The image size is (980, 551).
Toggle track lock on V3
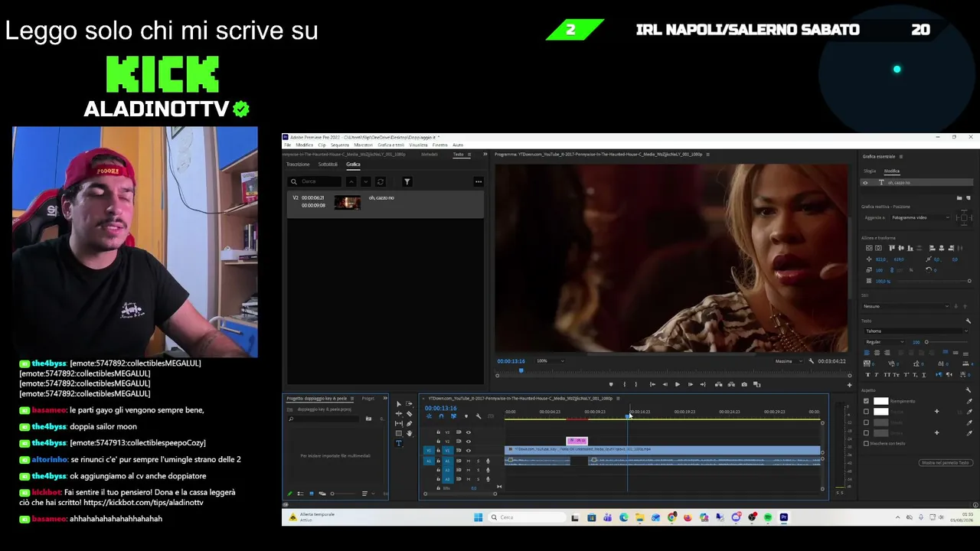[x=438, y=432]
